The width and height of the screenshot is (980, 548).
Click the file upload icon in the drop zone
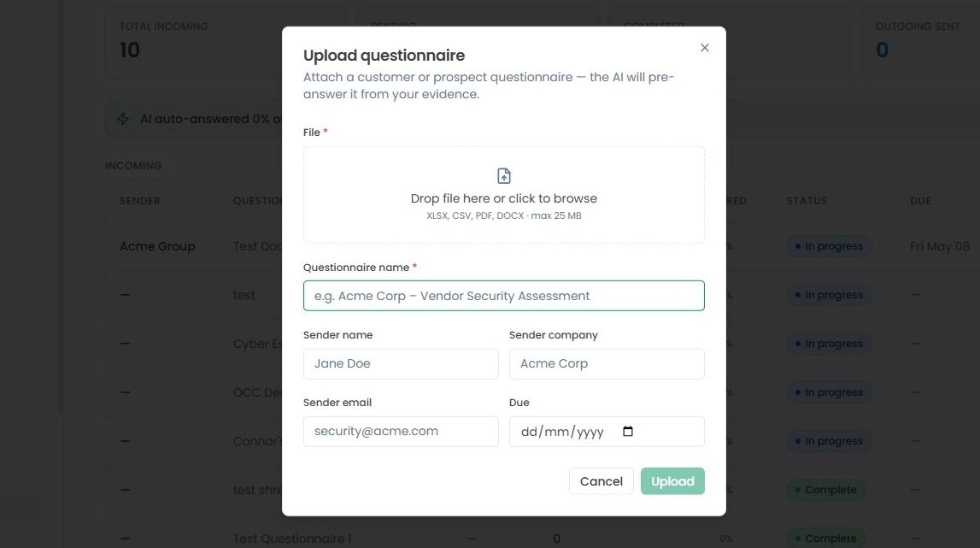(x=504, y=176)
